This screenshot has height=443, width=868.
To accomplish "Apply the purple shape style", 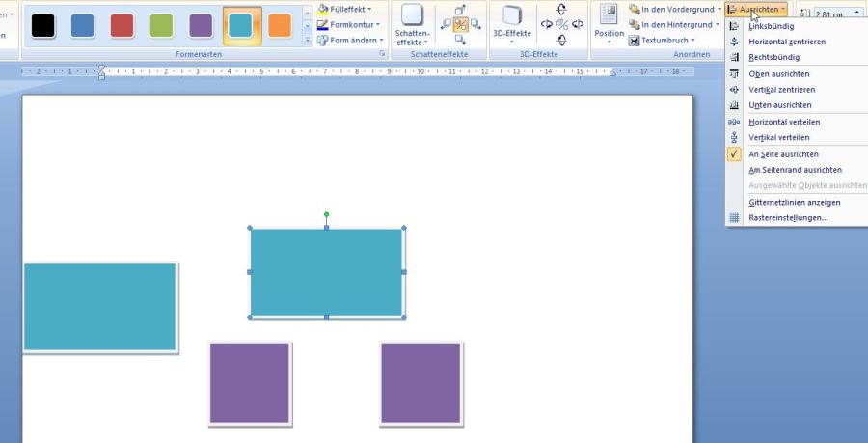I will tap(201, 25).
